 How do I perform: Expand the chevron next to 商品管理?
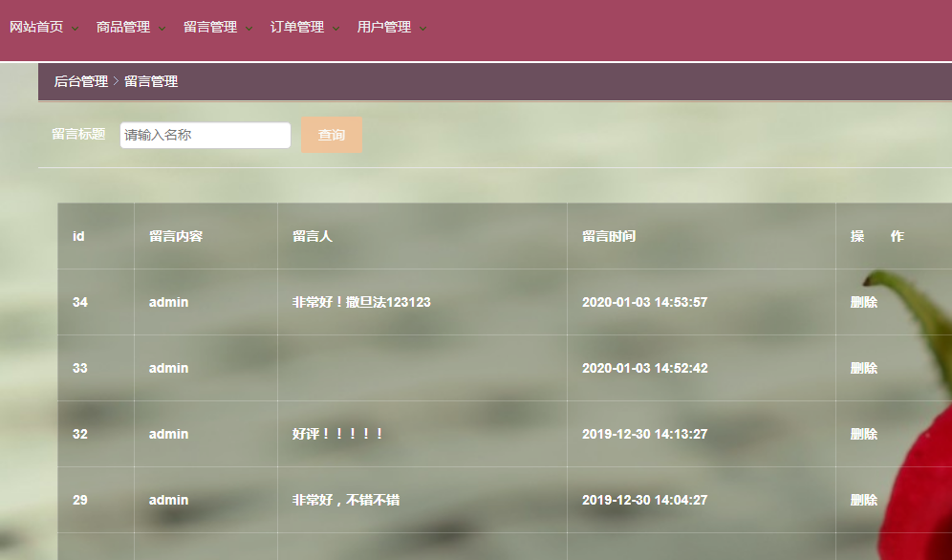(162, 28)
